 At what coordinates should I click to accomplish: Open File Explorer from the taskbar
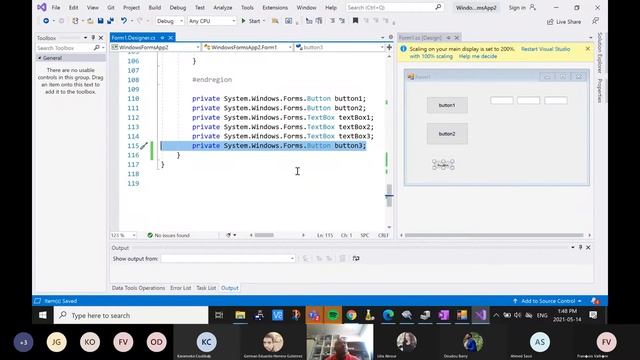click(x=240, y=315)
